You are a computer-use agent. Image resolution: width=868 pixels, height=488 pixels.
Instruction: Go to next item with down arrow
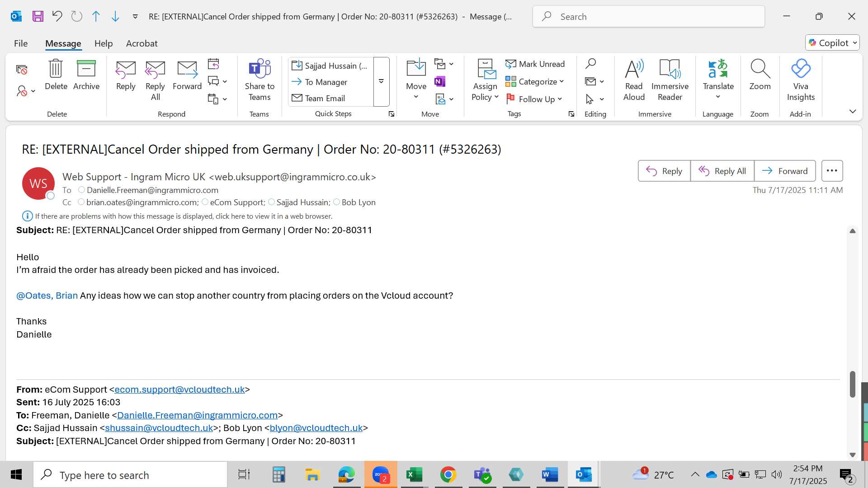115,17
